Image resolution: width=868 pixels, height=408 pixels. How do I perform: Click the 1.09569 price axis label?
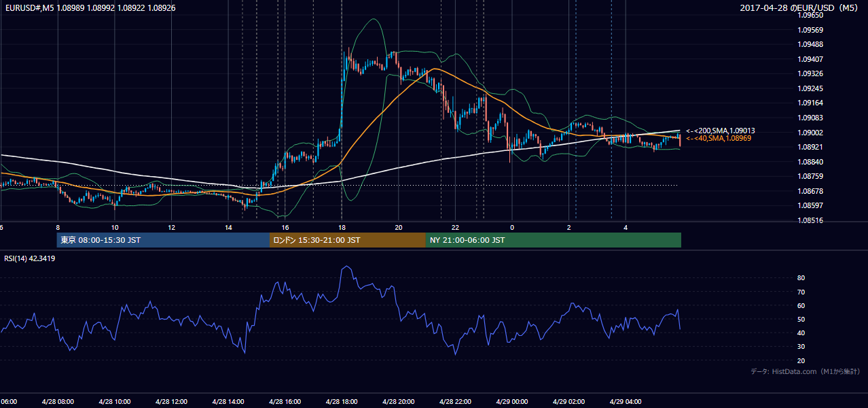[811, 30]
